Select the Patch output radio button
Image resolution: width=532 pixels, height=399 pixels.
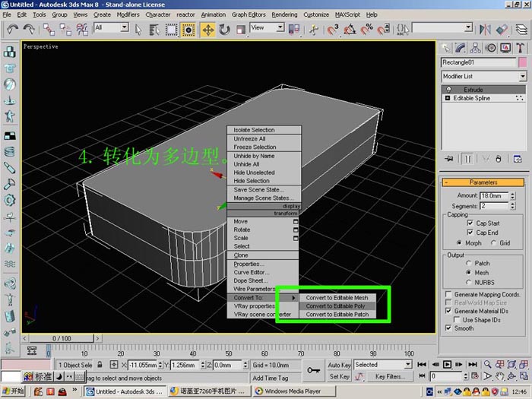tap(469, 263)
